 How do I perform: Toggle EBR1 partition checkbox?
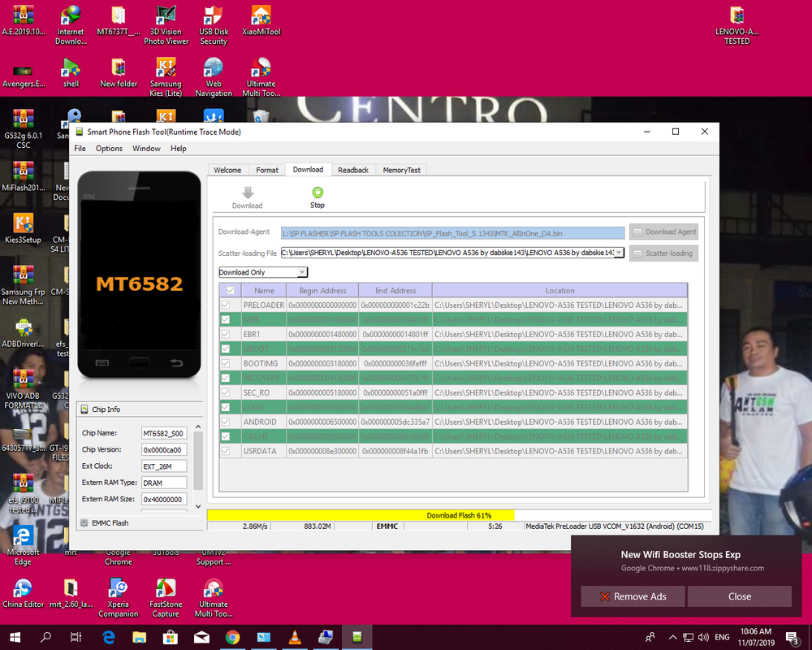[x=225, y=334]
